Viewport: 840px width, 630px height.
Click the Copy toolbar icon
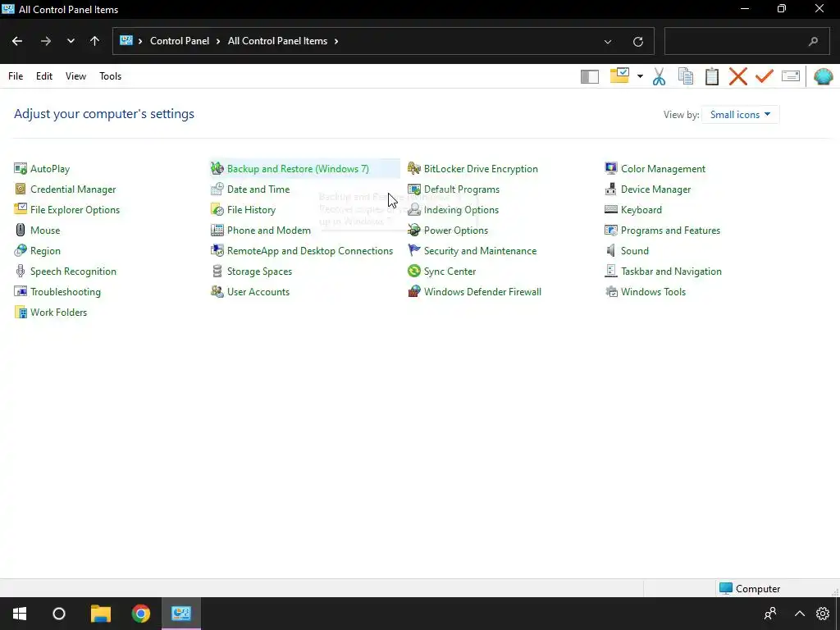point(686,76)
